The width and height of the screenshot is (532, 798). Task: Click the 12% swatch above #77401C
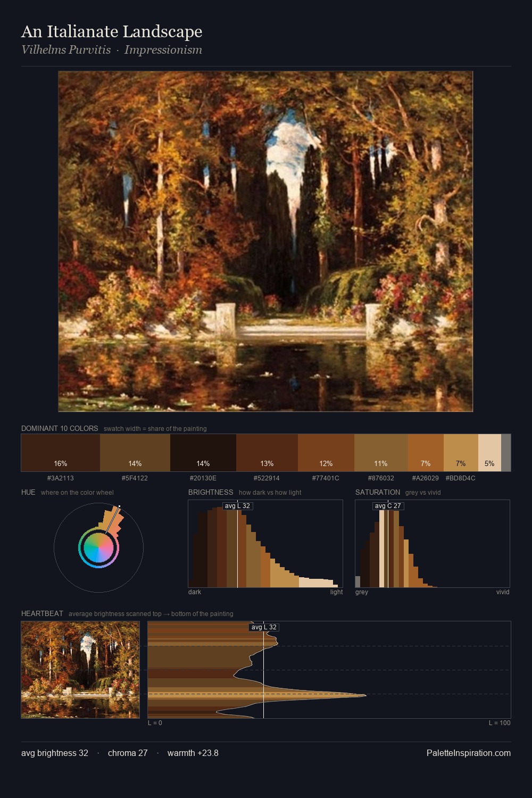[x=326, y=453]
